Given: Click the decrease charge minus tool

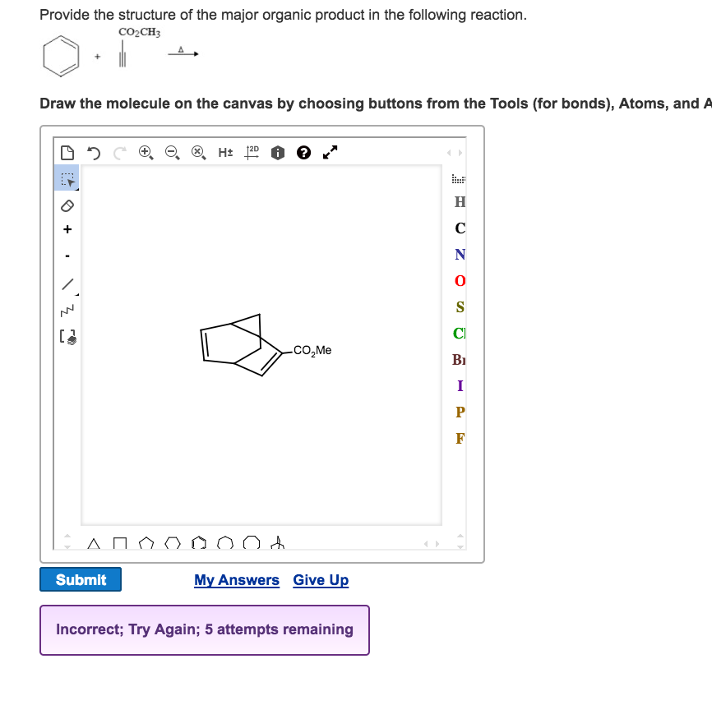Looking at the screenshot, I should [67, 257].
